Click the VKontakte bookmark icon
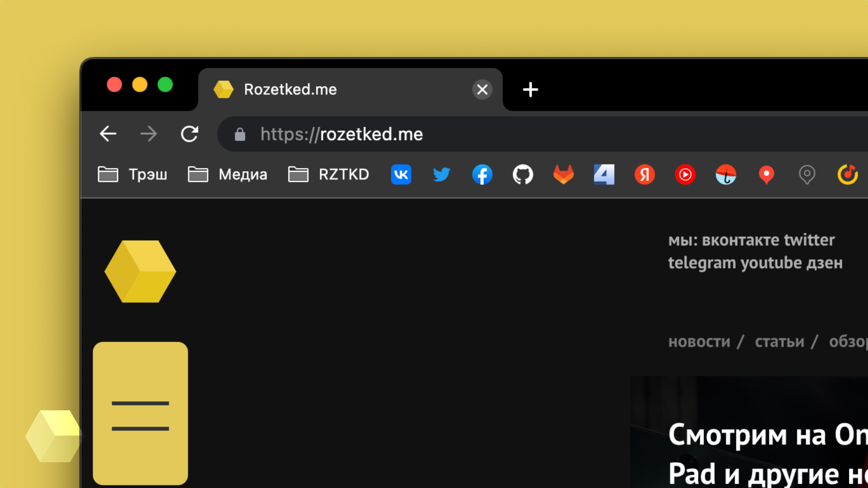The width and height of the screenshot is (868, 488). pyautogui.click(x=401, y=174)
